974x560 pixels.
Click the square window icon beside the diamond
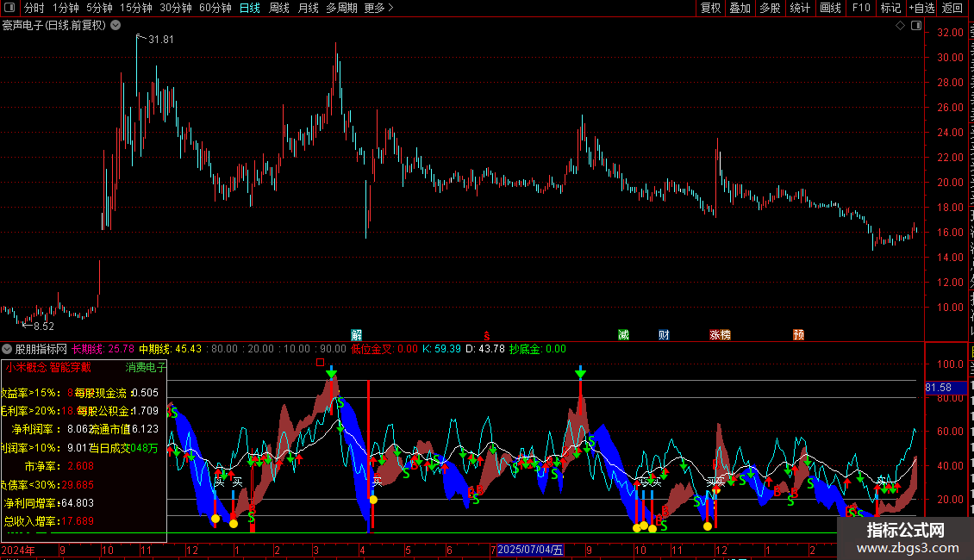913,26
